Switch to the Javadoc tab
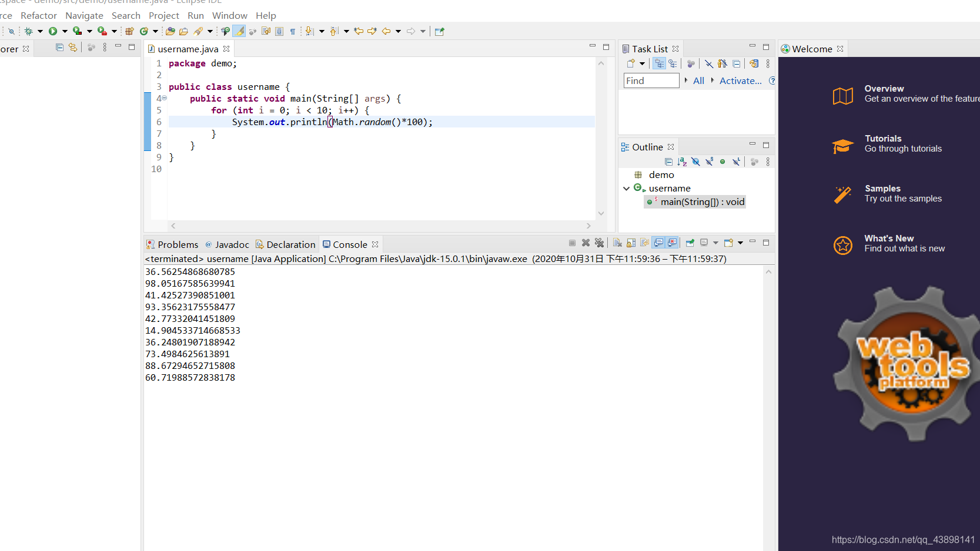 click(227, 244)
